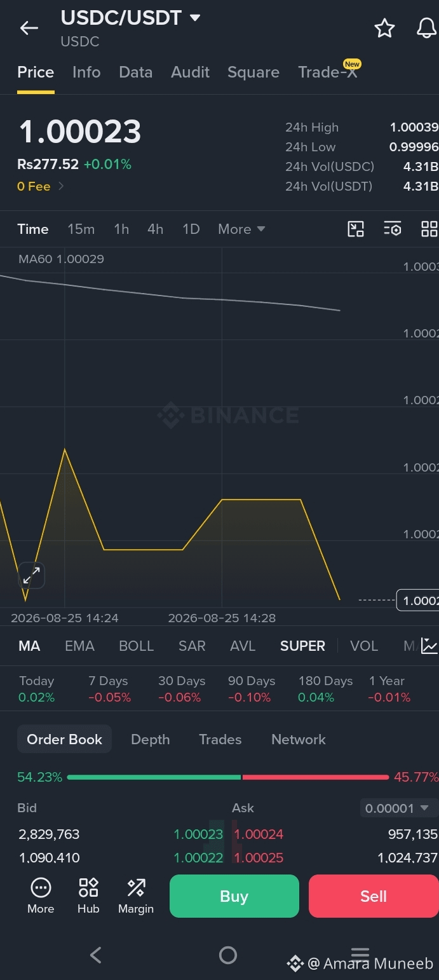This screenshot has height=980, width=439.
Task: Select 90 Days -0.10% performance
Action: [x=252, y=689]
